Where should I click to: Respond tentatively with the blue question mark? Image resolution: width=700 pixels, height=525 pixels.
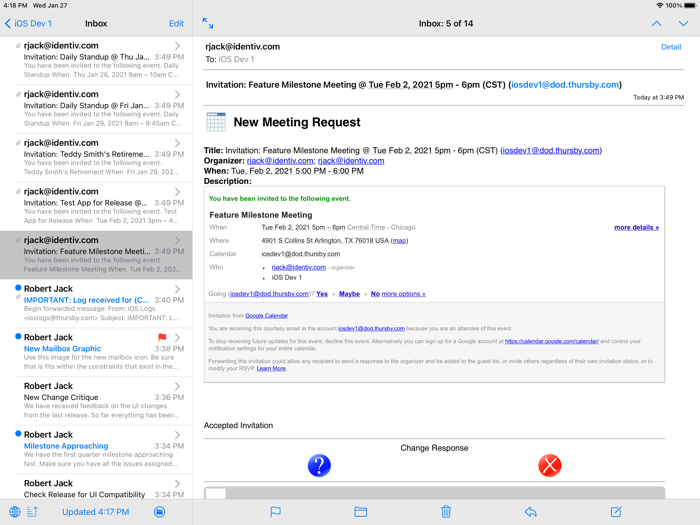[319, 465]
